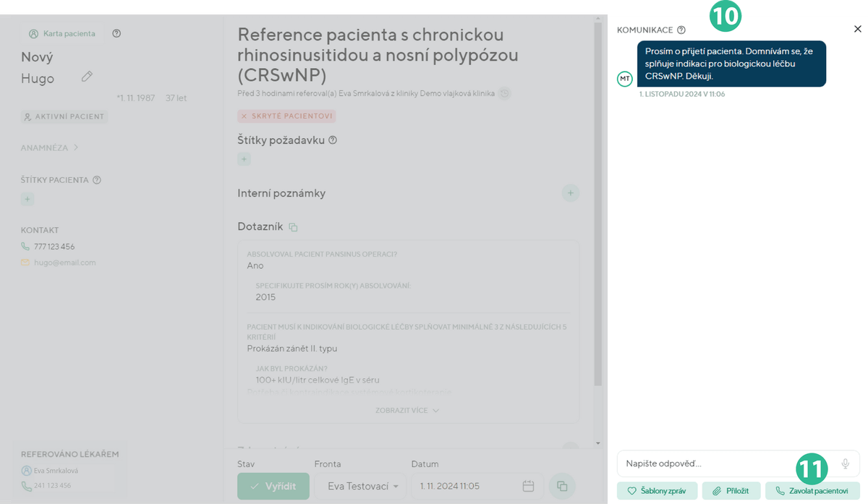The width and height of the screenshot is (868, 504).
Task: Expand the Anamnéza section
Action: (x=50, y=148)
